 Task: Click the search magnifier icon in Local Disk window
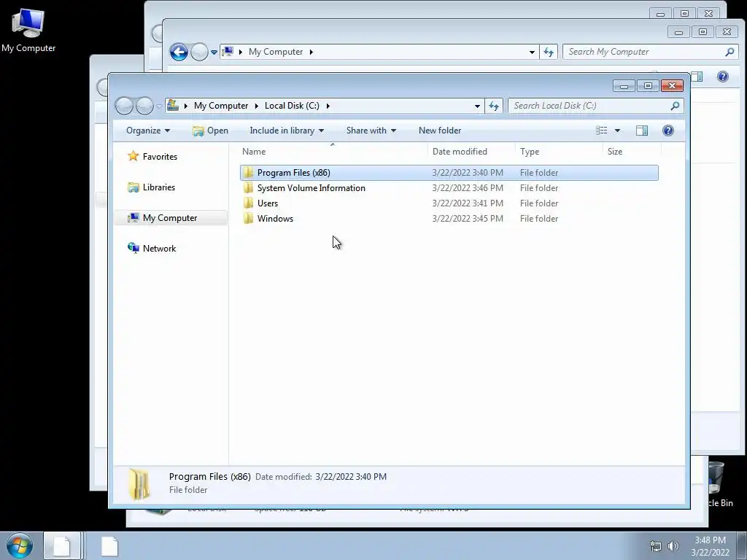tap(675, 106)
